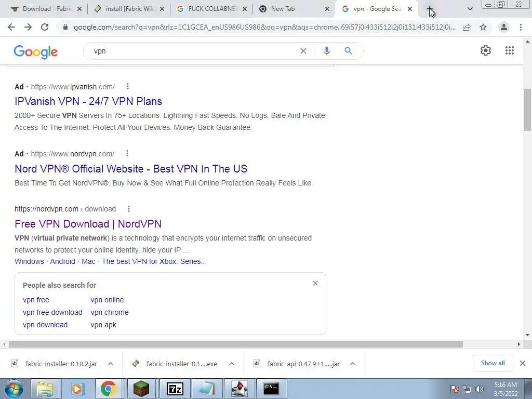Open the Windows Start menu

tap(13, 389)
